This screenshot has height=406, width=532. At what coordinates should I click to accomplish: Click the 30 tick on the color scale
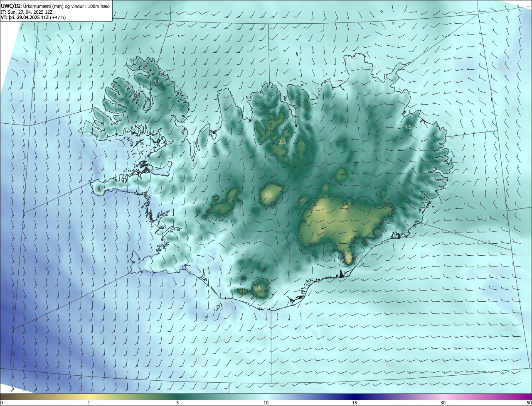[x=443, y=403]
